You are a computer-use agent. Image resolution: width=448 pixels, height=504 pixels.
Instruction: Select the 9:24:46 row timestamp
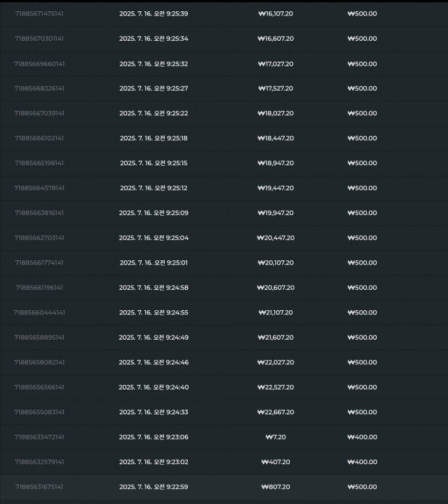point(153,362)
